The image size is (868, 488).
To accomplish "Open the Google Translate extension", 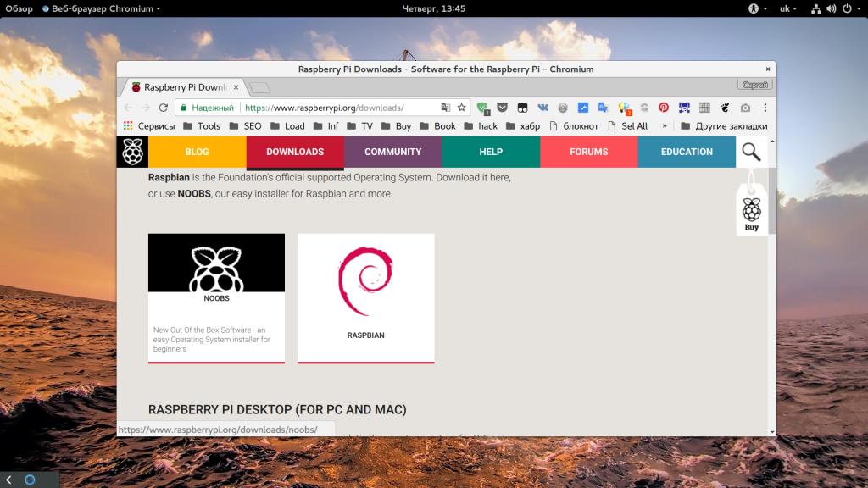I will (603, 108).
